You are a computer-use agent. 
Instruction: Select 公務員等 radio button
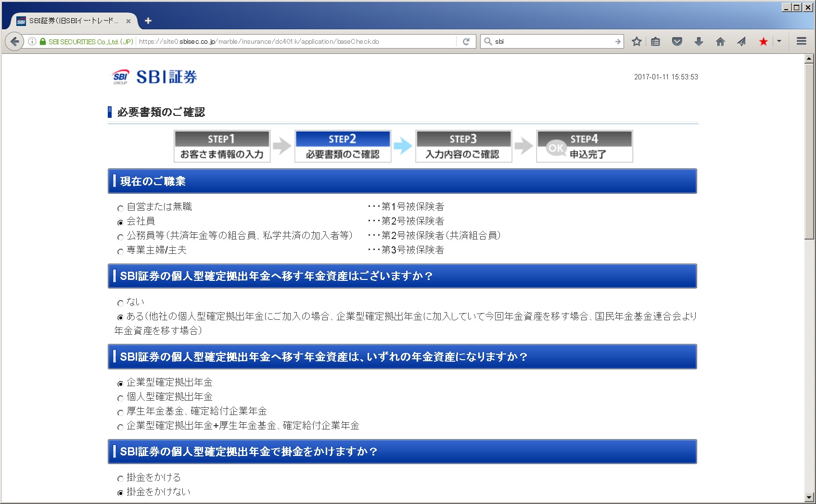point(120,237)
